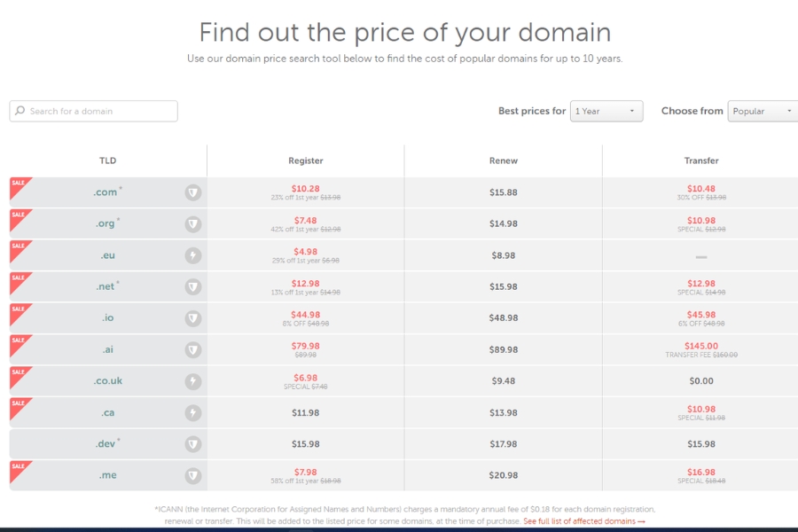Click the magnifier icon in domain search

(20, 111)
